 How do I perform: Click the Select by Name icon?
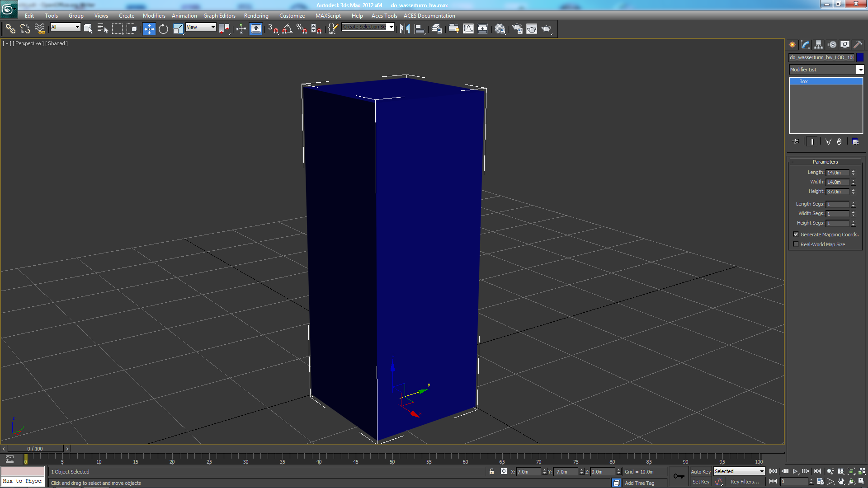pos(103,29)
